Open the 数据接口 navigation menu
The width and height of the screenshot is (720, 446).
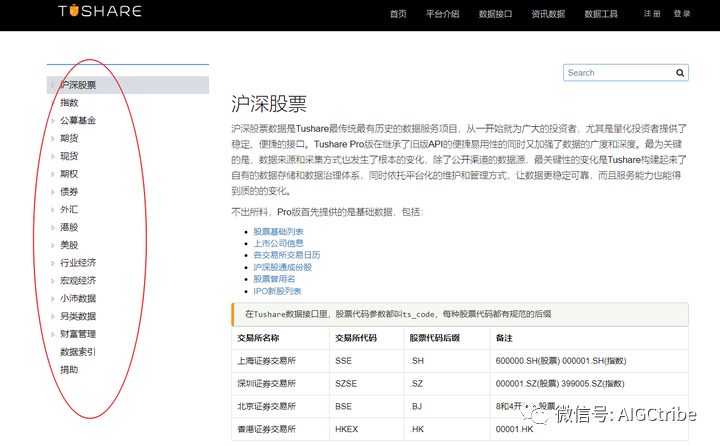(495, 14)
